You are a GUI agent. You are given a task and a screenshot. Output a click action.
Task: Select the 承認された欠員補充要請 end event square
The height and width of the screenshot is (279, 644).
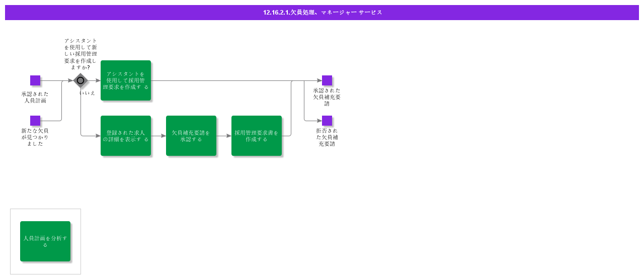[x=327, y=80]
